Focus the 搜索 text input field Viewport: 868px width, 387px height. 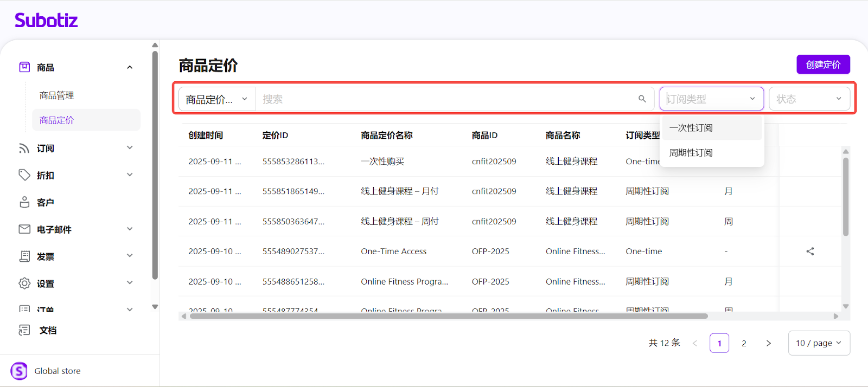click(x=445, y=99)
